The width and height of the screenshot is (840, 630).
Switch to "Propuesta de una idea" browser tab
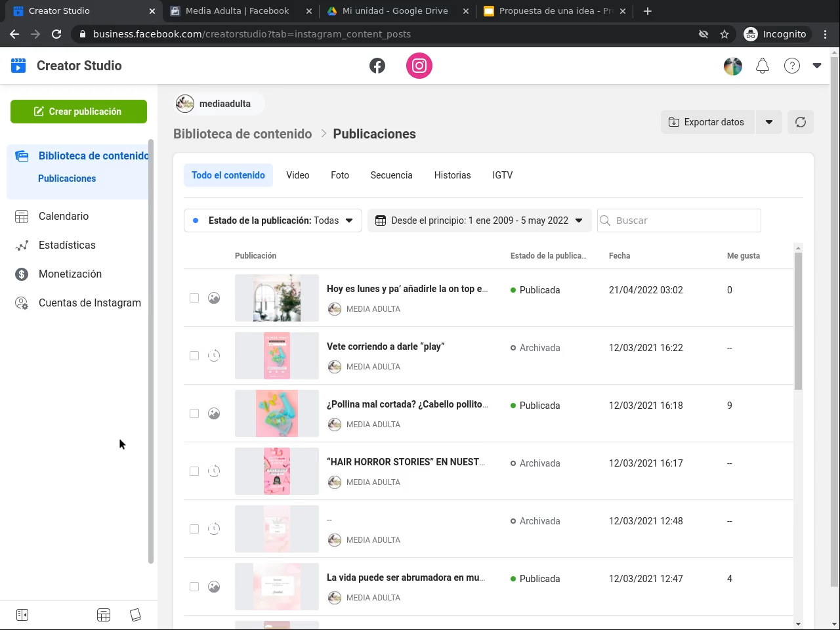point(555,11)
